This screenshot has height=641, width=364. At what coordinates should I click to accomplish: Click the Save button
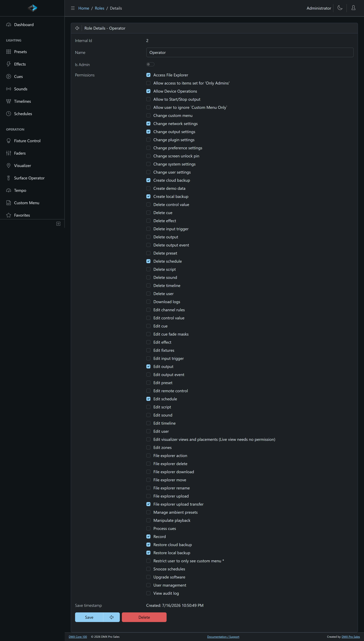click(89, 617)
